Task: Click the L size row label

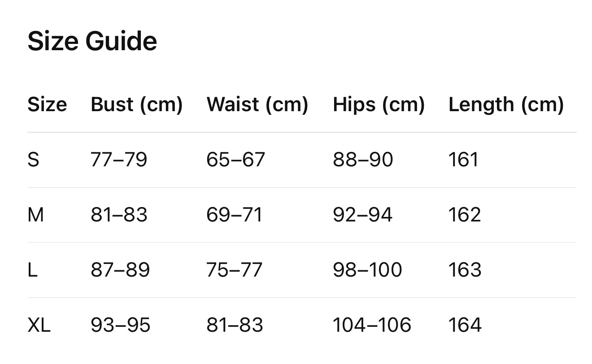Action: pyautogui.click(x=32, y=270)
